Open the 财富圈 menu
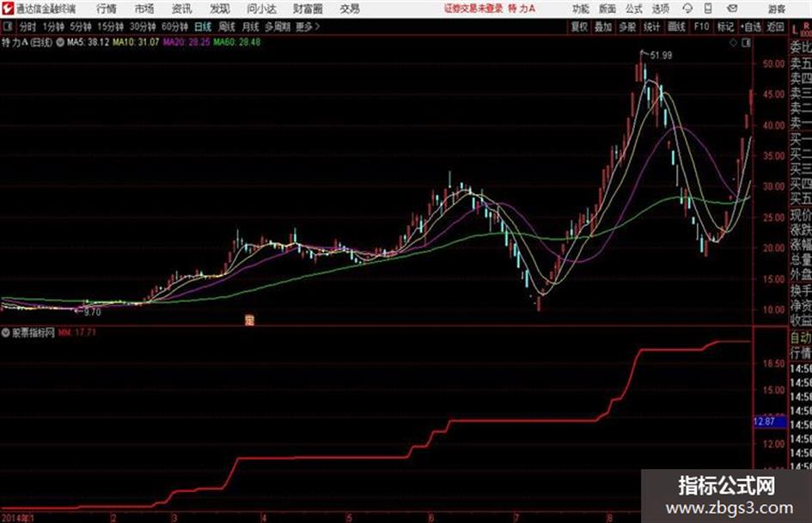812x523 pixels. (x=308, y=9)
